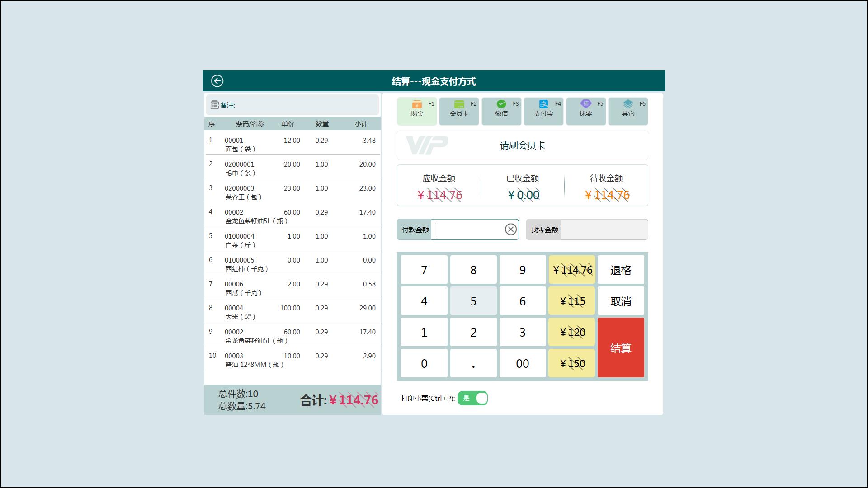Choose member card payment icon (会员卡)
Image resolution: width=868 pixels, height=488 pixels.
click(x=459, y=105)
